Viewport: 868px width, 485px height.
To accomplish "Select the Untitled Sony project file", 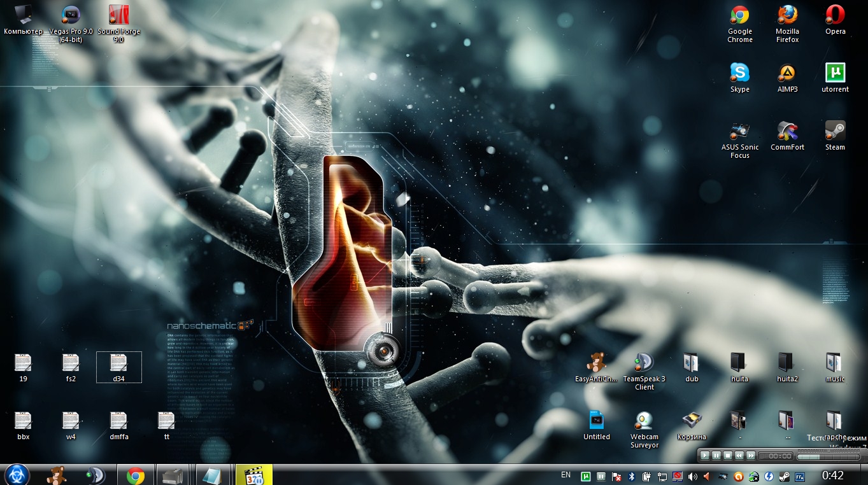I will tap(596, 426).
